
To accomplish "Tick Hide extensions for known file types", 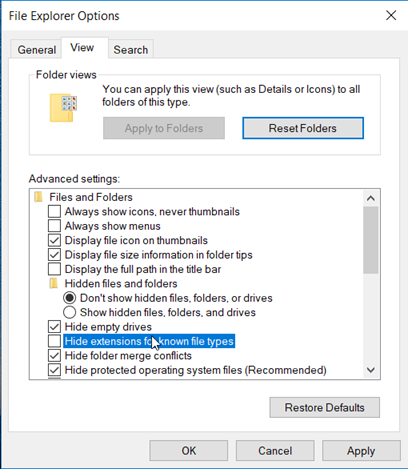I will [54, 341].
